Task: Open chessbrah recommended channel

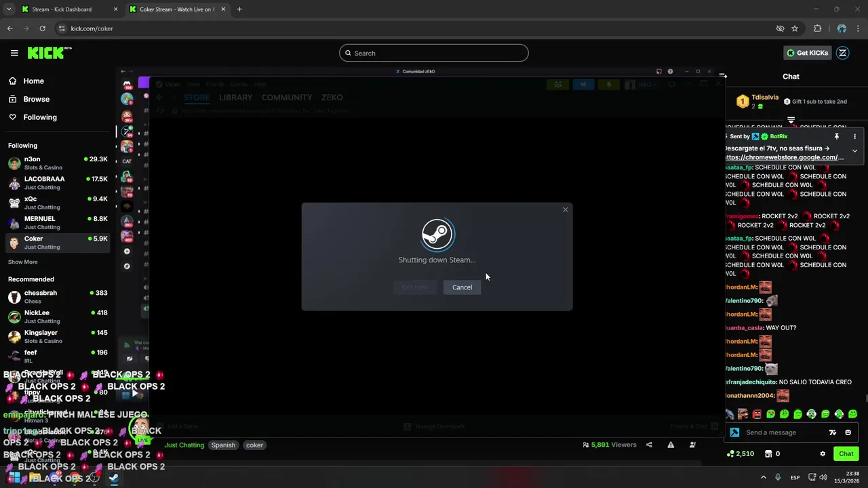Action: coord(58,297)
